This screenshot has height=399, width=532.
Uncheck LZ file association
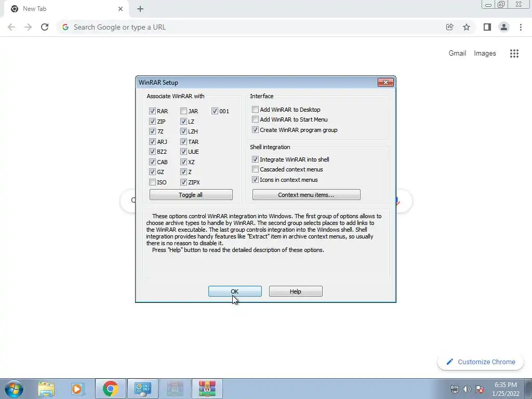point(183,121)
